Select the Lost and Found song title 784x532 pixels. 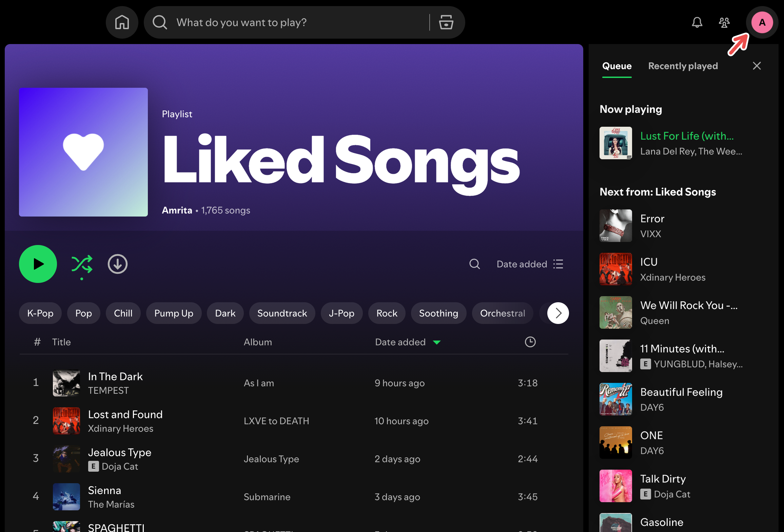coord(125,414)
